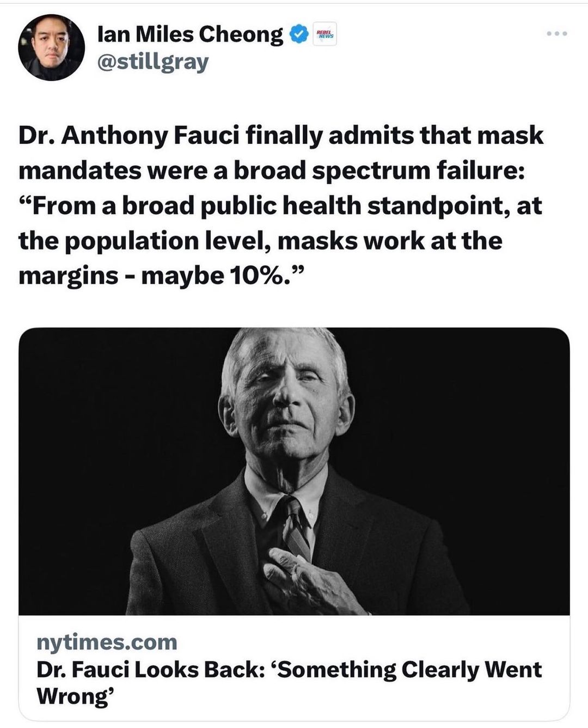588x728 pixels.
Task: Click the Rebel News affiliation badge
Action: click(325, 34)
